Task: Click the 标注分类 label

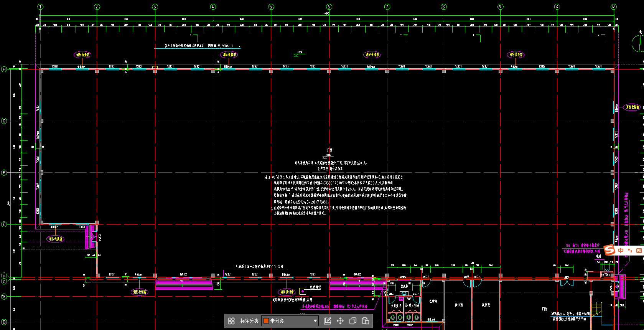Action: click(249, 321)
